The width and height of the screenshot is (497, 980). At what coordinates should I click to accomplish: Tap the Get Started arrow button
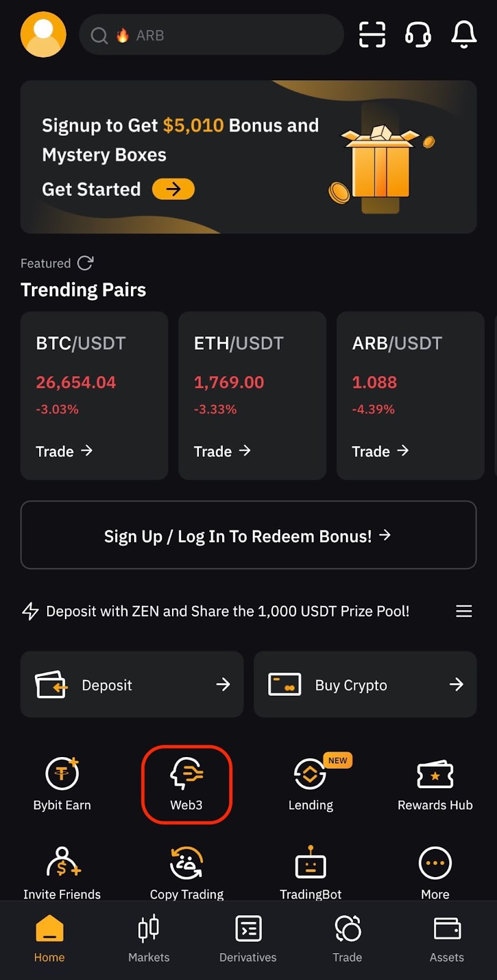click(x=173, y=189)
